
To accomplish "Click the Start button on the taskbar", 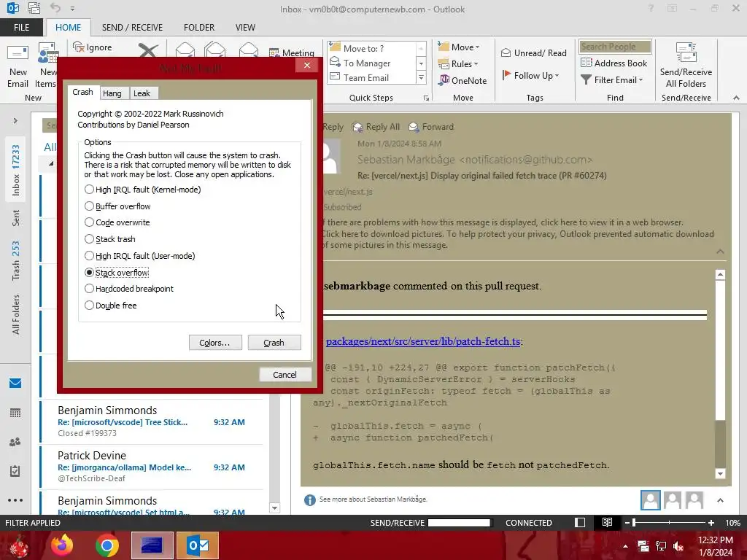I will coord(19,546).
